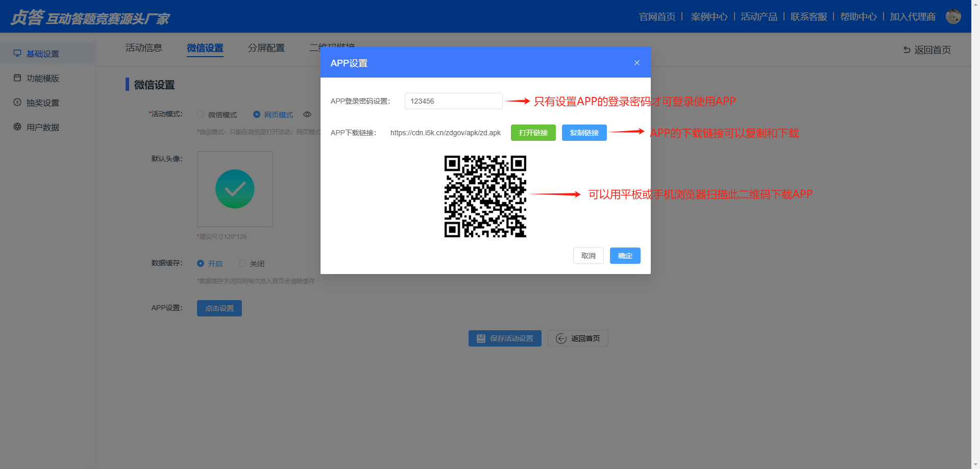The height and width of the screenshot is (469, 980).
Task: Open 案例中心 in top navigation
Action: click(709, 17)
